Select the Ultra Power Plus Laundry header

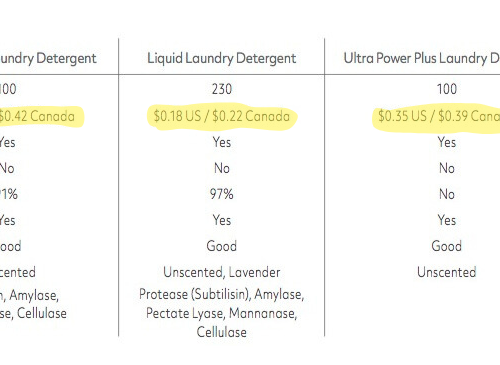click(422, 59)
